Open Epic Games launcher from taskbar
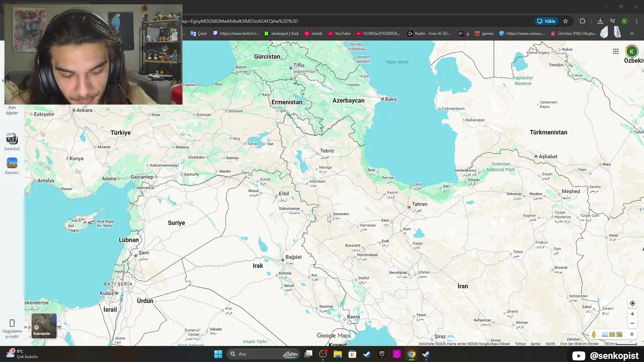Viewport: 644px width, 362px height. point(382,354)
